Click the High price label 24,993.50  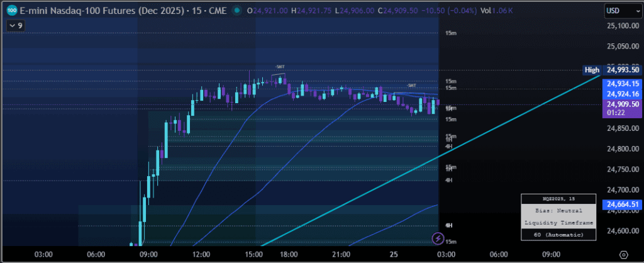621,70
